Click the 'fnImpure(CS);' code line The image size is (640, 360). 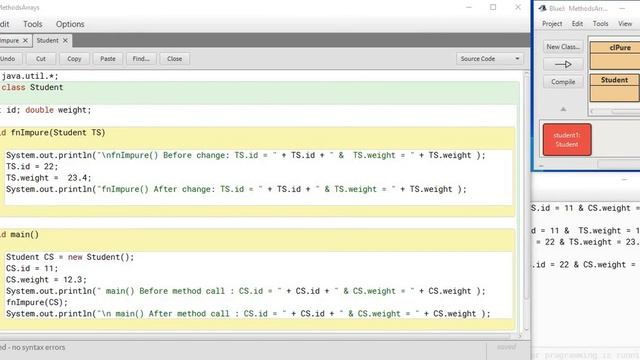coord(37,302)
